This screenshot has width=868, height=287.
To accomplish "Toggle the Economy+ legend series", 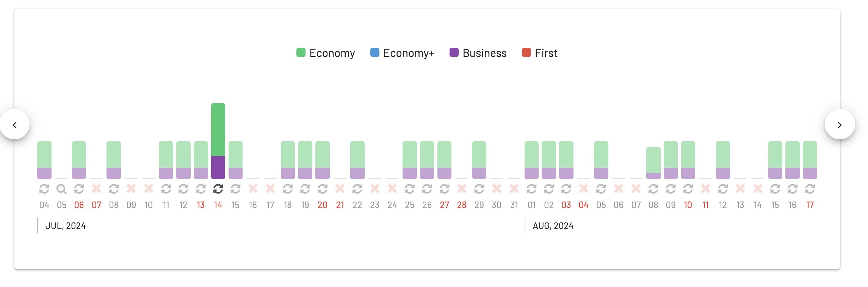I will click(x=402, y=53).
